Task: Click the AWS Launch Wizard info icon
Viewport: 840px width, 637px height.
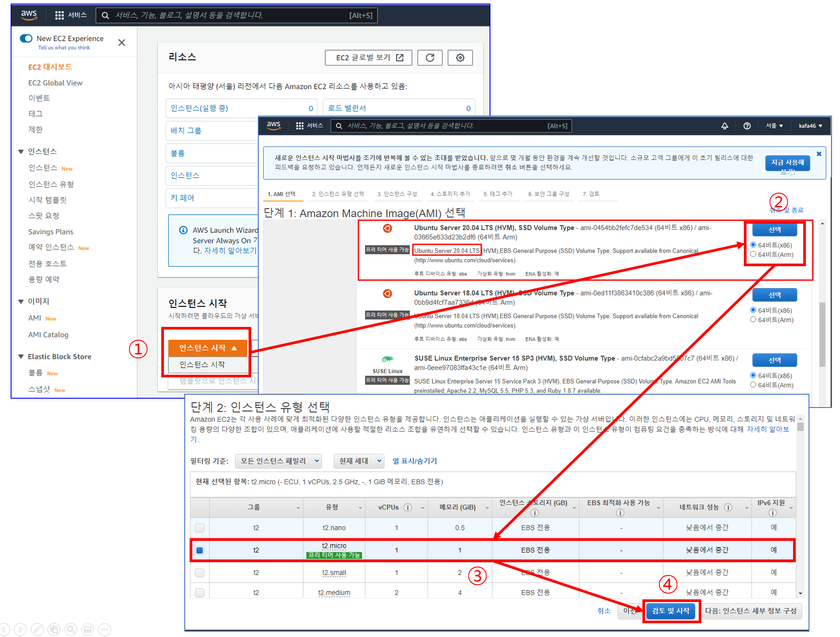Action: (x=183, y=230)
